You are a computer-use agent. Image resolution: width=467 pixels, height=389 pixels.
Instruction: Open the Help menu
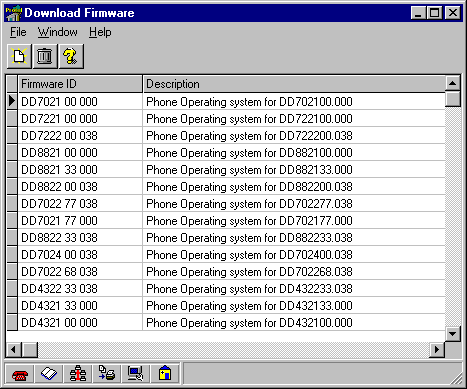coord(100,32)
